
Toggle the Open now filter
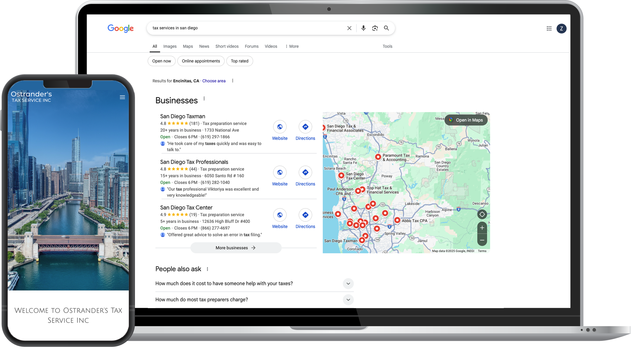pyautogui.click(x=161, y=61)
